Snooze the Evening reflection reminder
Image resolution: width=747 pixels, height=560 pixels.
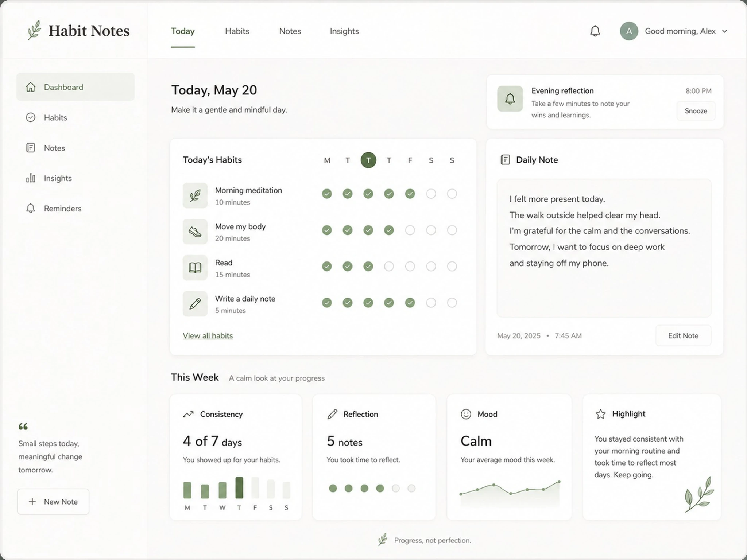696,111
